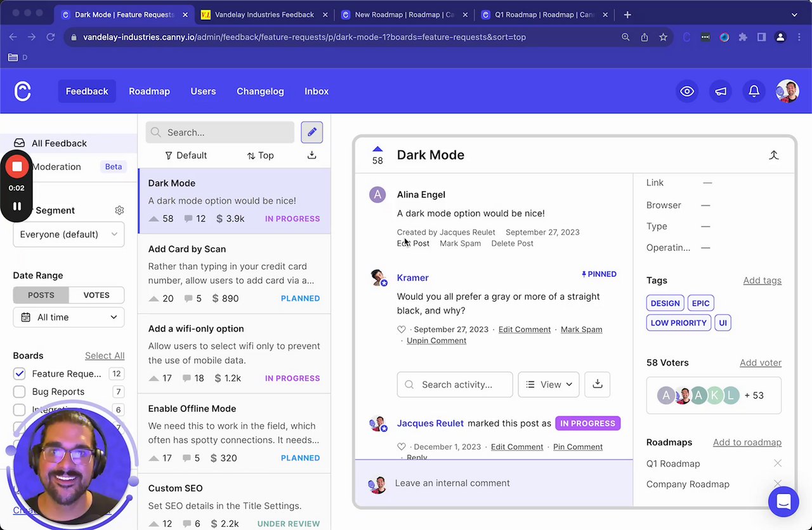Open the Everyone (default) segment dropdown
Screen dimensions: 812x530
69,234
